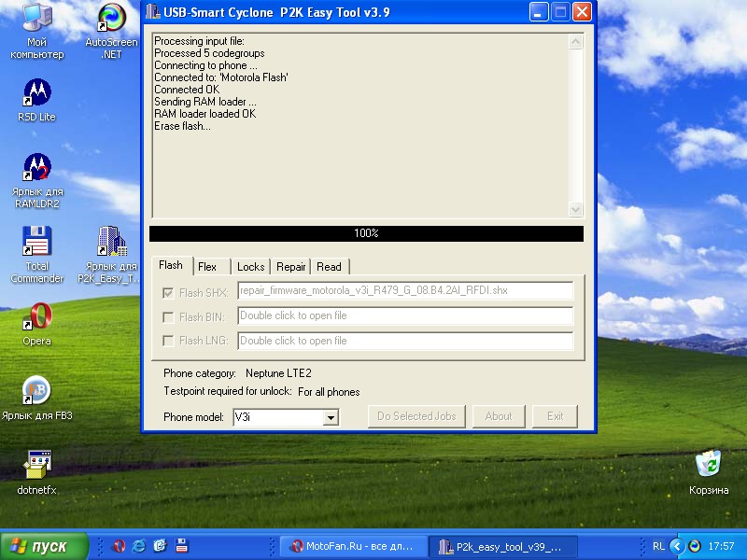Click the taskbar clock showing 17:57
The width and height of the screenshot is (747, 560).
click(x=721, y=546)
